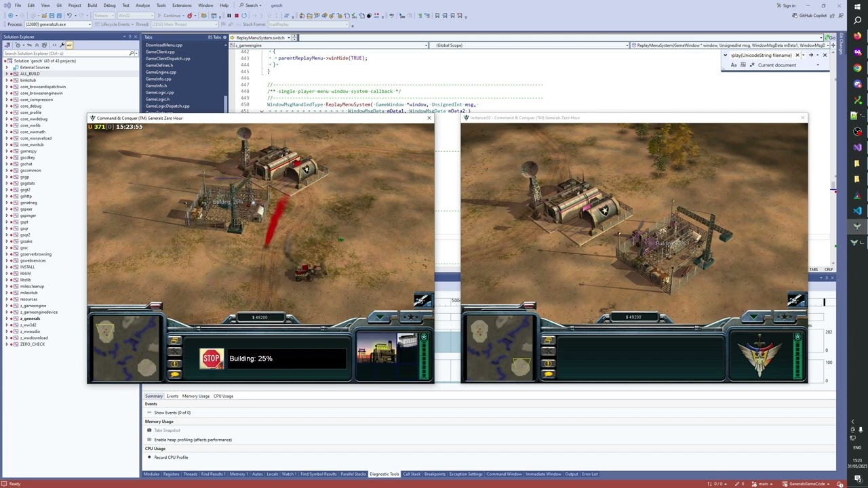Open the Call Stack bottom tab

click(412, 474)
